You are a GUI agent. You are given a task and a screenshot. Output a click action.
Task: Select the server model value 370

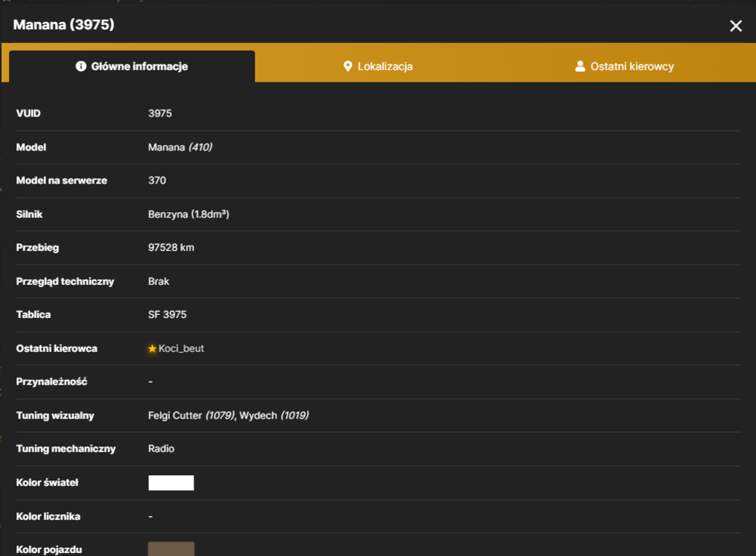[157, 181]
